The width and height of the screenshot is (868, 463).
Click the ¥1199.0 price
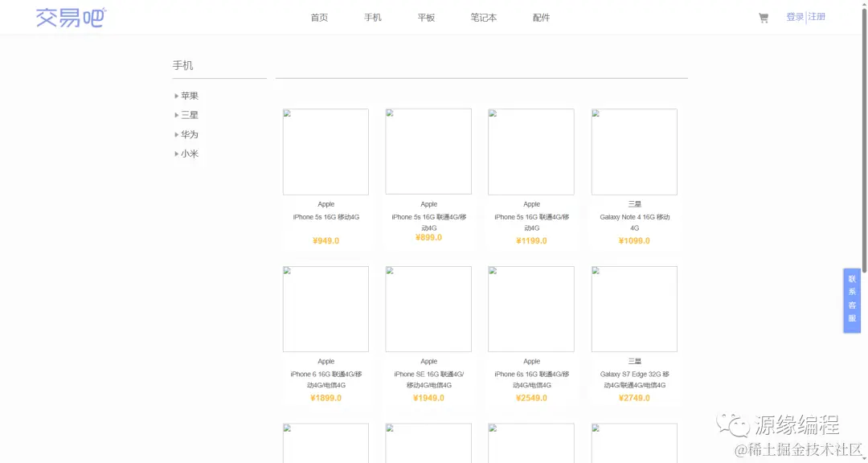click(531, 241)
